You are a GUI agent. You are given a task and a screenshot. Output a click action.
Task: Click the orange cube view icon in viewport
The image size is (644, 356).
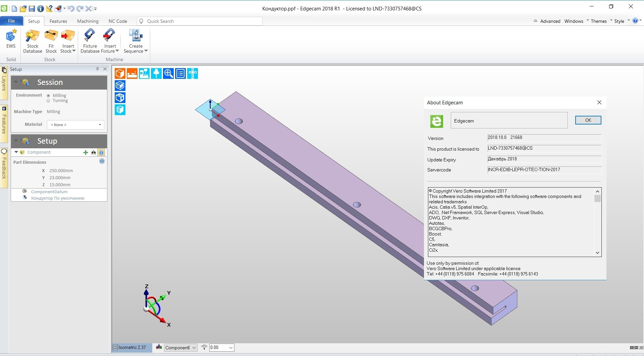(120, 73)
